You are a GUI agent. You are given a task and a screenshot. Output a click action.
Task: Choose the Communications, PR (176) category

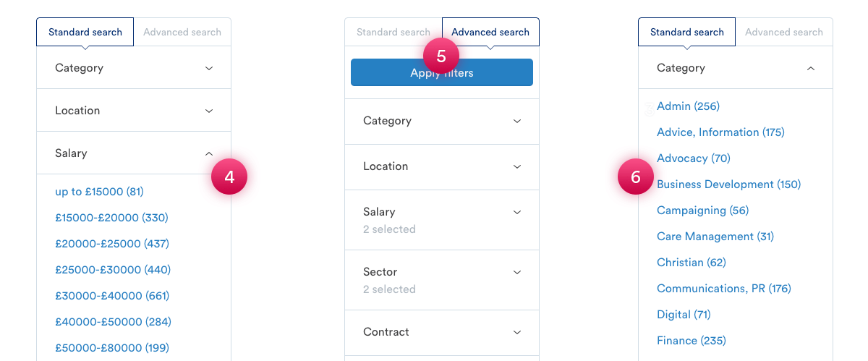724,289
